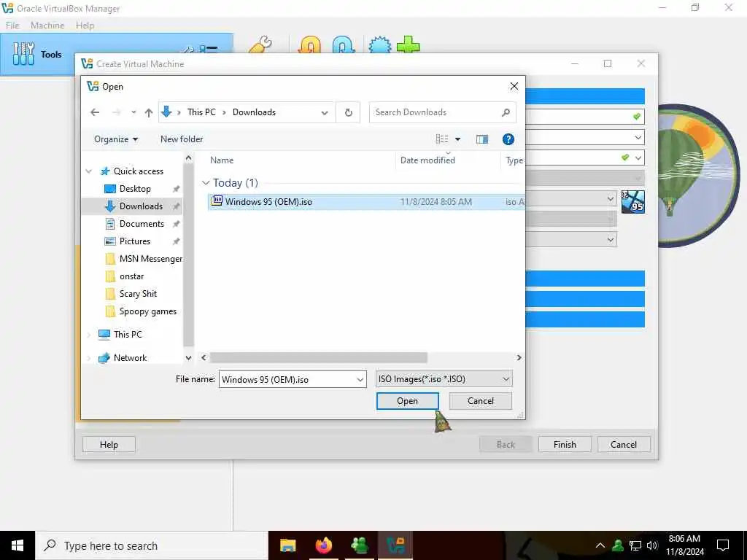Open the ISO Images file type dropdown
747x560 pixels.
coord(444,379)
